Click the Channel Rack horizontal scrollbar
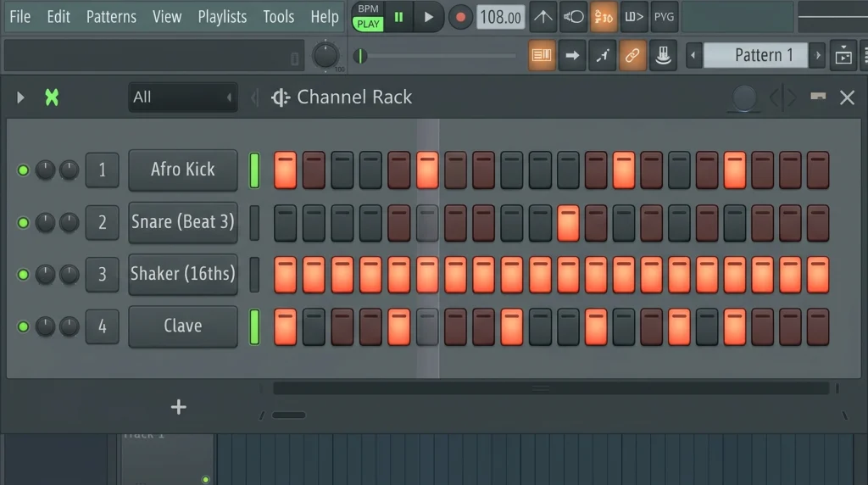868x485 pixels. tap(551, 388)
